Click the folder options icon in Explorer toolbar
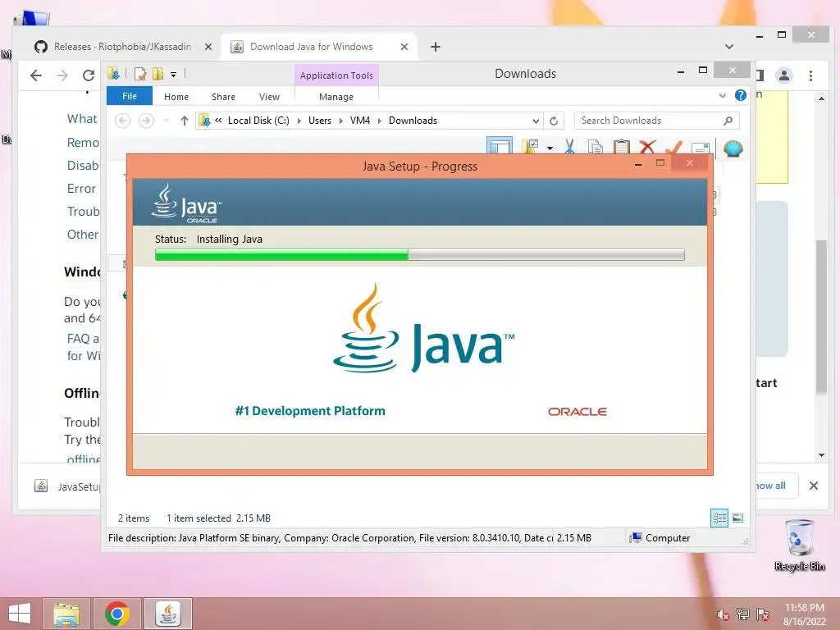Screen dimensions: 840x630 (530, 146)
